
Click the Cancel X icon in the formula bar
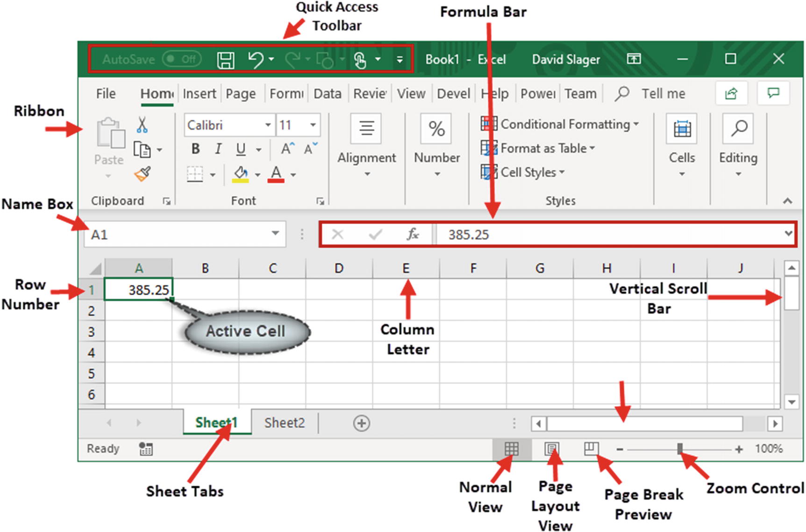click(337, 234)
